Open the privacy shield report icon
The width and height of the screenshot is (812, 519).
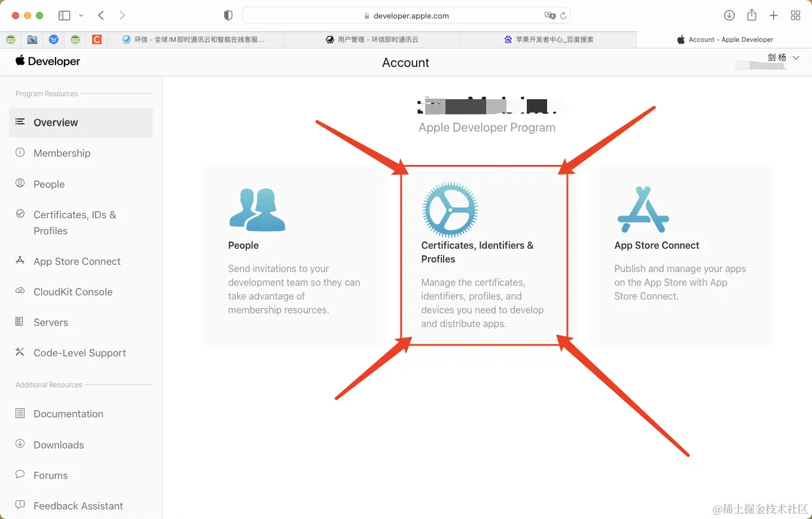(x=228, y=16)
